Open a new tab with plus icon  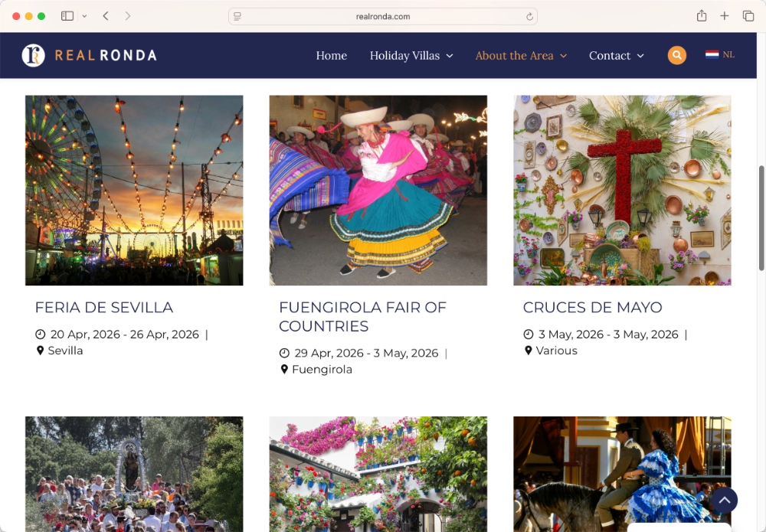[725, 16]
